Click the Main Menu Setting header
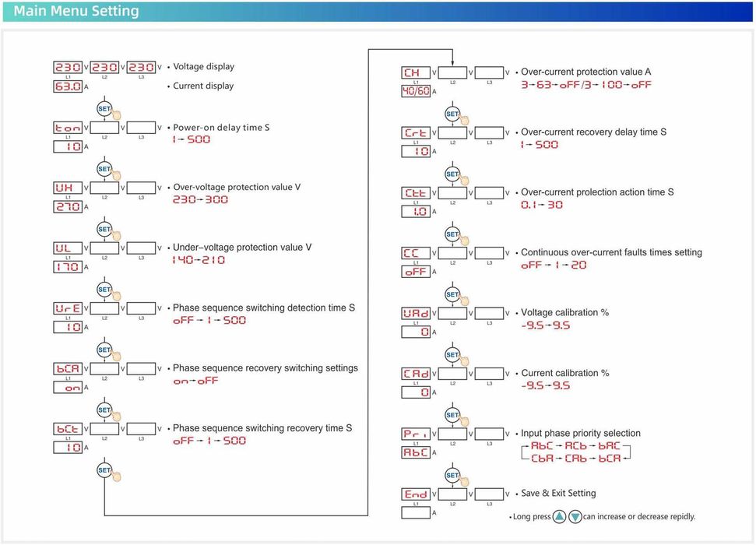This screenshot has height=545, width=756. pos(76,11)
